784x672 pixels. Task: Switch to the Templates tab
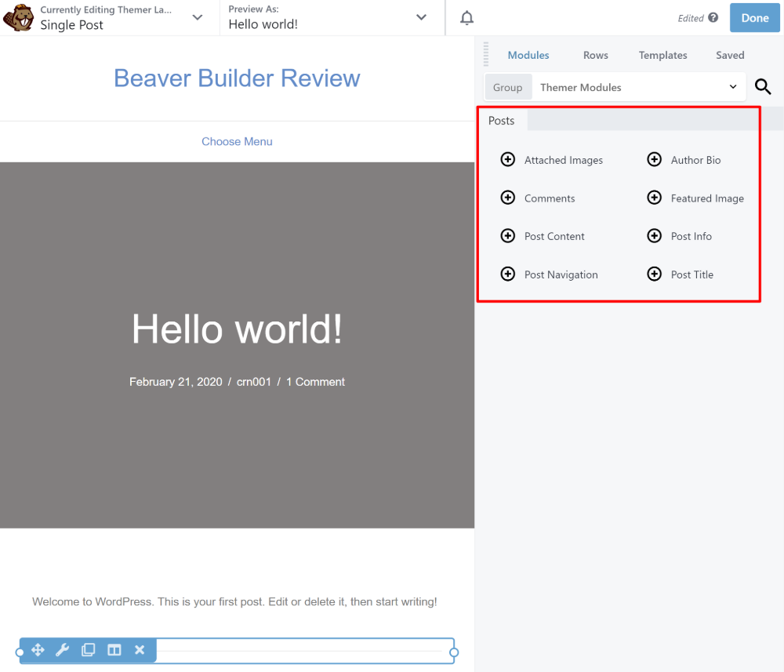coord(662,55)
